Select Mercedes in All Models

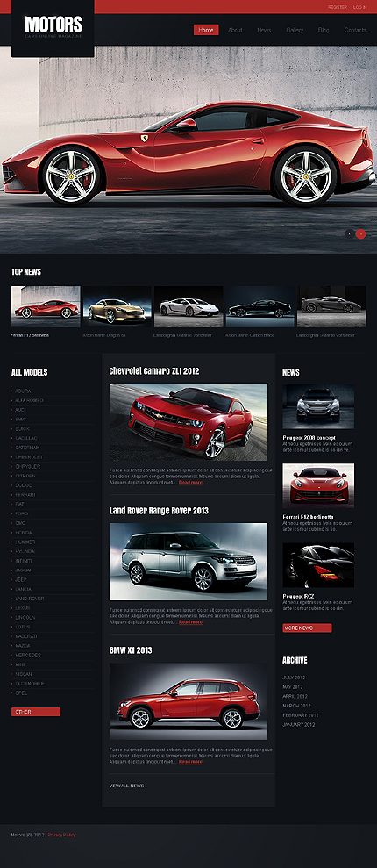pos(28,655)
